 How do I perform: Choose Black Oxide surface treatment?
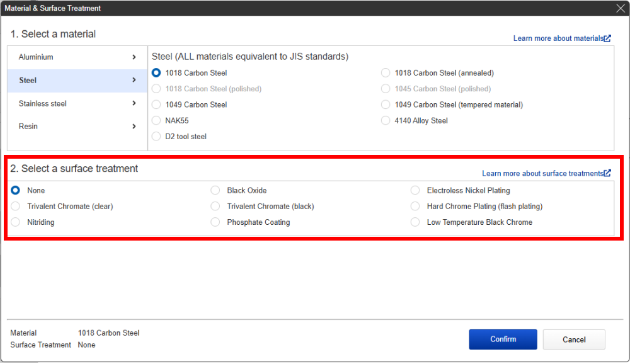[215, 190]
